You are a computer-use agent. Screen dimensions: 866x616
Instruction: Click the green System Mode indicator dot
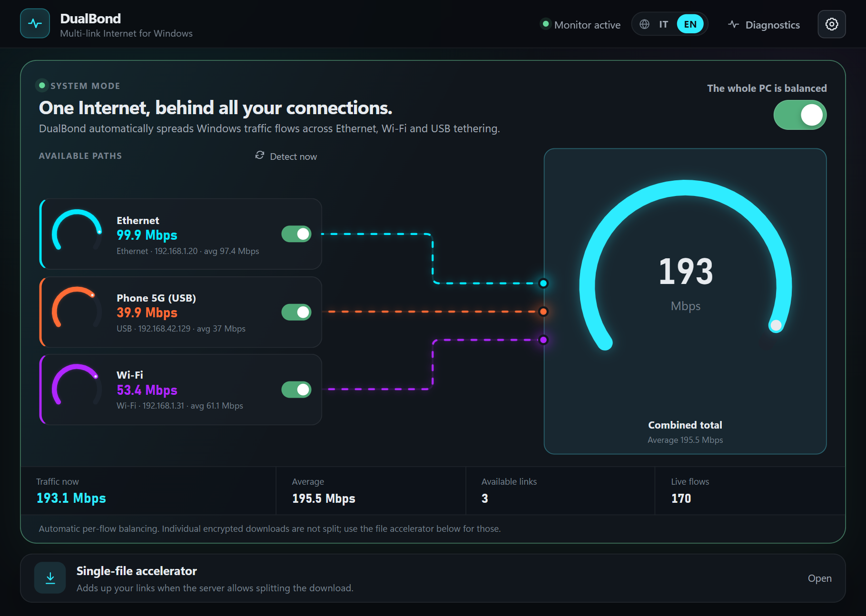[x=42, y=86]
